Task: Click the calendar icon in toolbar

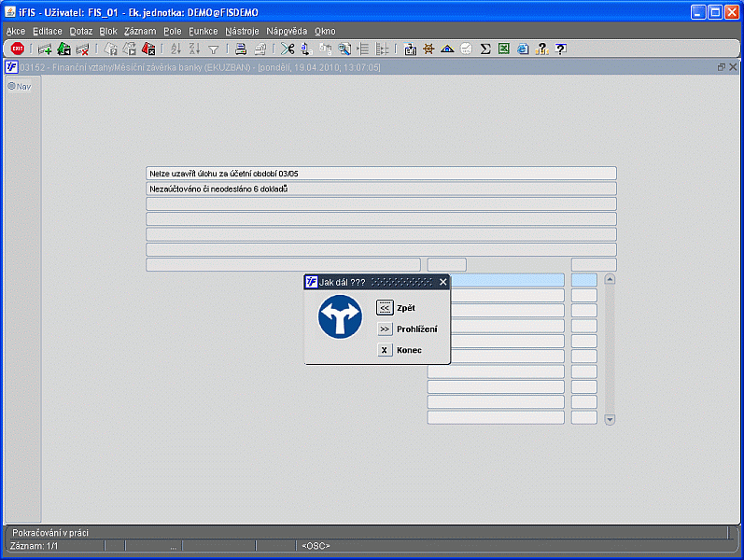Action: (410, 49)
